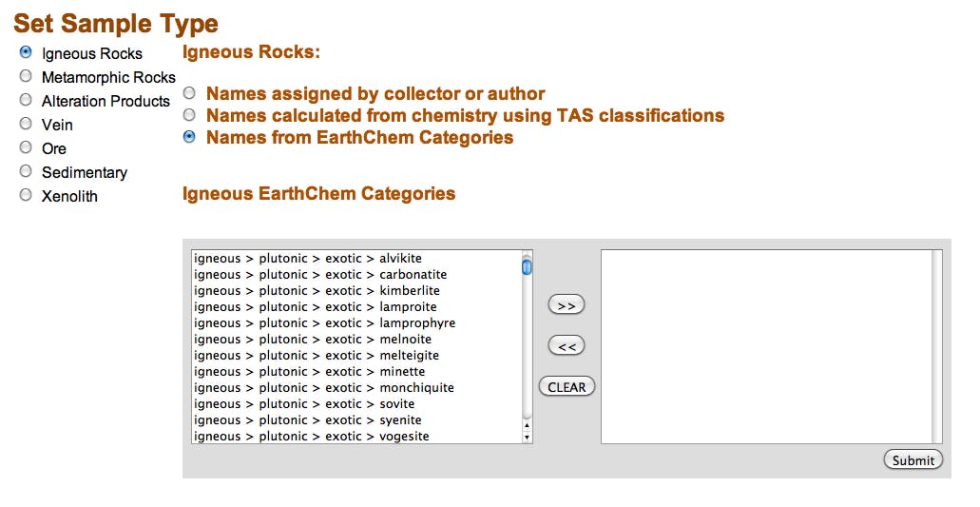Viewport: 980px width, 507px height.
Task: Select the exotic syenite list entry
Action: [356, 420]
